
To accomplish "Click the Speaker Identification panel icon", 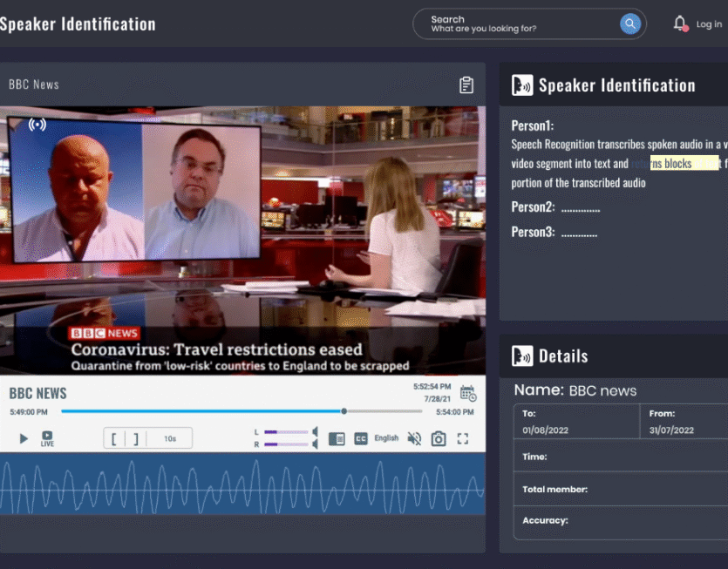I will click(x=522, y=85).
